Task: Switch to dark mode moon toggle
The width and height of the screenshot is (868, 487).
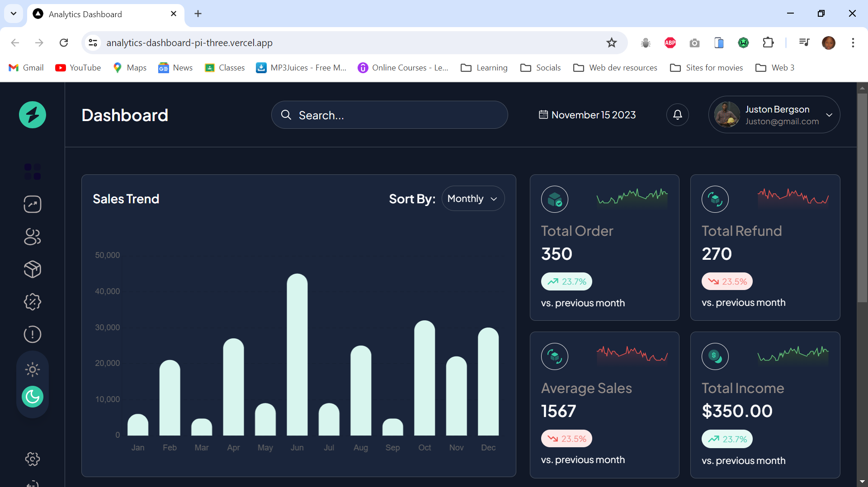Action: click(x=33, y=397)
